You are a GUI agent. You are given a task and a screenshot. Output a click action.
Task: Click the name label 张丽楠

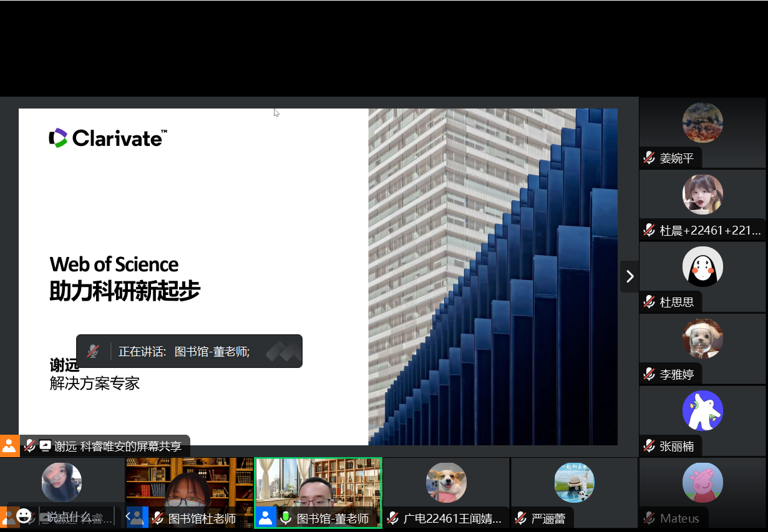point(677,447)
